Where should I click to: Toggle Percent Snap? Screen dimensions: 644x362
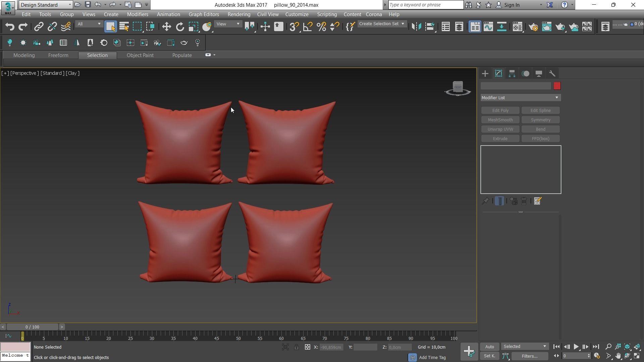click(321, 27)
